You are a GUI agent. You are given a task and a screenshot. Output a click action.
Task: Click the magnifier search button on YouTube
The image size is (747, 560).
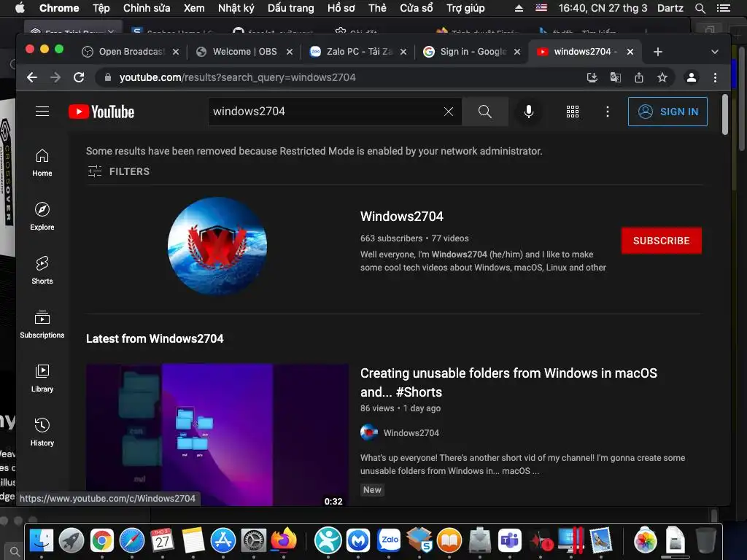(x=484, y=112)
